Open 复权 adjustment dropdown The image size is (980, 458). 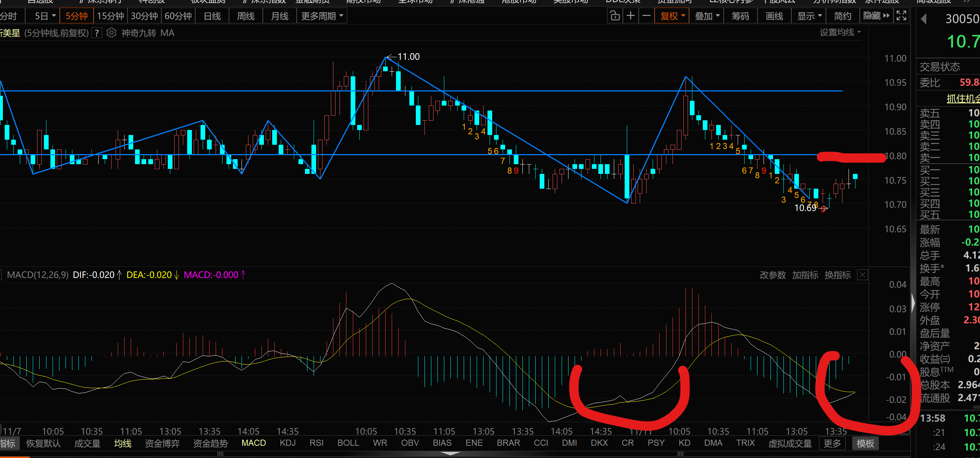click(x=672, y=16)
